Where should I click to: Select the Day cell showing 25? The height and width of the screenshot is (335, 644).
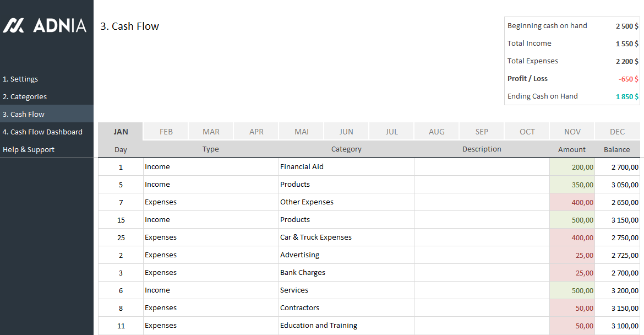tap(121, 237)
